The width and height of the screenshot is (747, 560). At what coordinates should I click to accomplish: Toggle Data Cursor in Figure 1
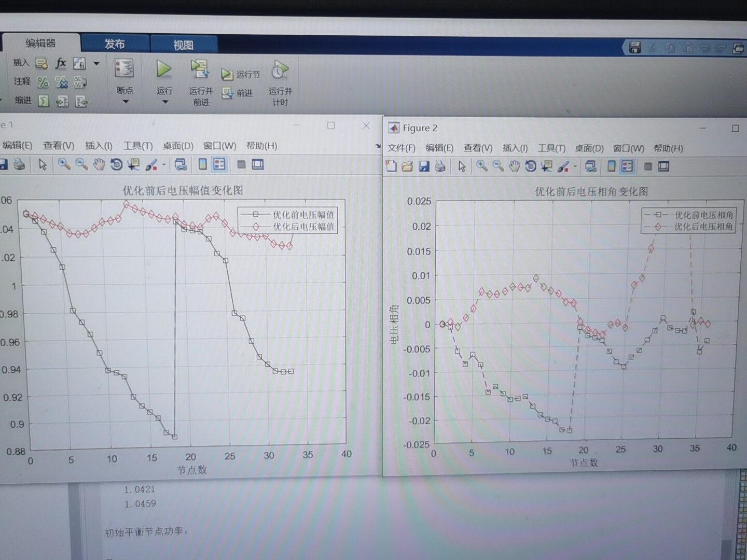click(133, 164)
